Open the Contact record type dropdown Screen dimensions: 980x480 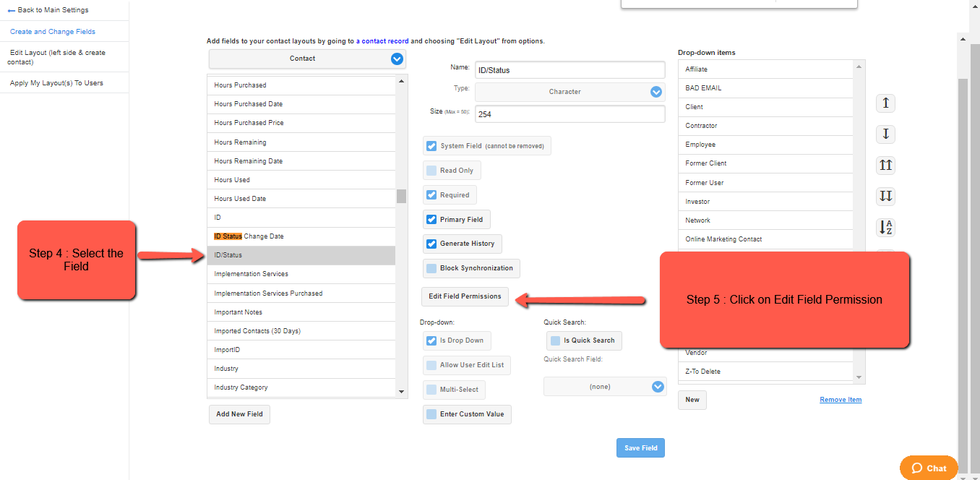(308, 59)
